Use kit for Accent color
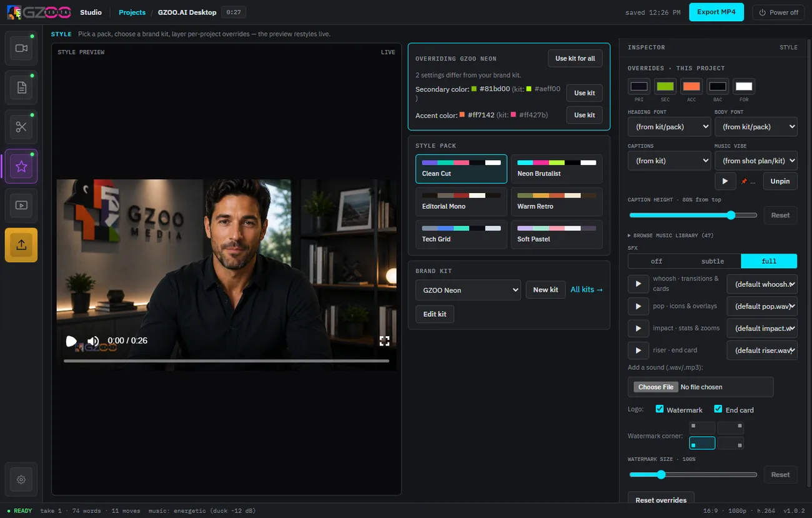Image resolution: width=812 pixels, height=518 pixels. [585, 115]
